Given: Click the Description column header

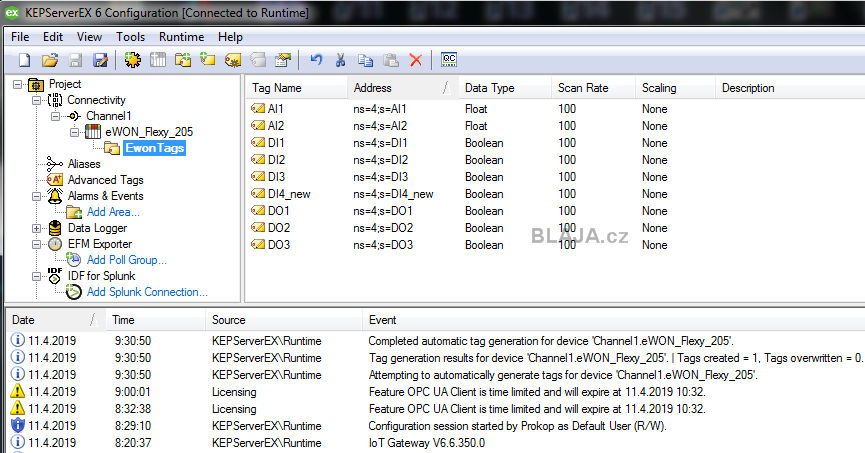Looking at the screenshot, I should pos(790,88).
